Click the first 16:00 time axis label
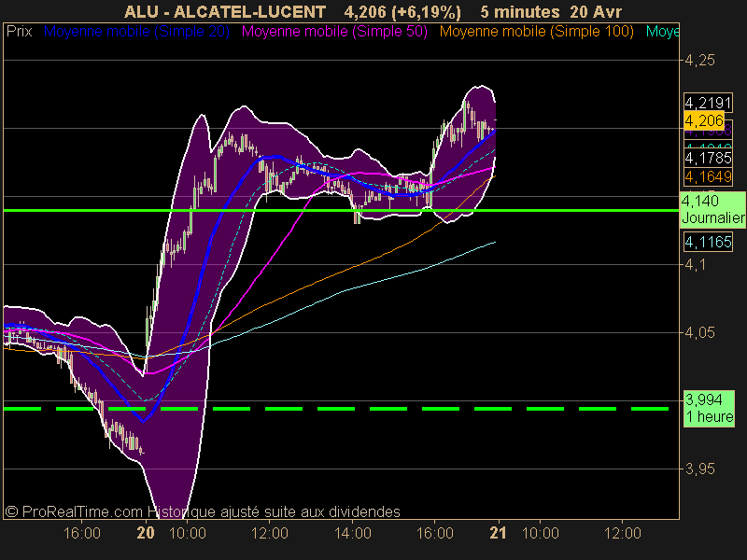747x560 pixels. pyautogui.click(x=82, y=533)
